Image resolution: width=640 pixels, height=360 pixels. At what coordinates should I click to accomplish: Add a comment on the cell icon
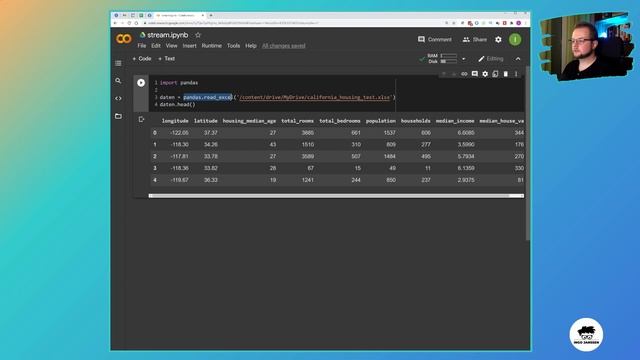click(x=475, y=74)
